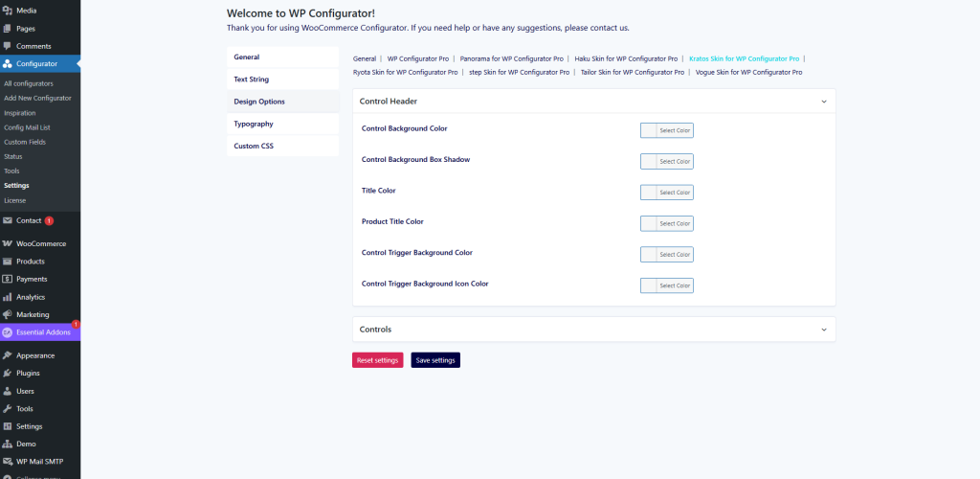This screenshot has height=479, width=980.
Task: Open the Controls accordion title
Action: coord(375,330)
